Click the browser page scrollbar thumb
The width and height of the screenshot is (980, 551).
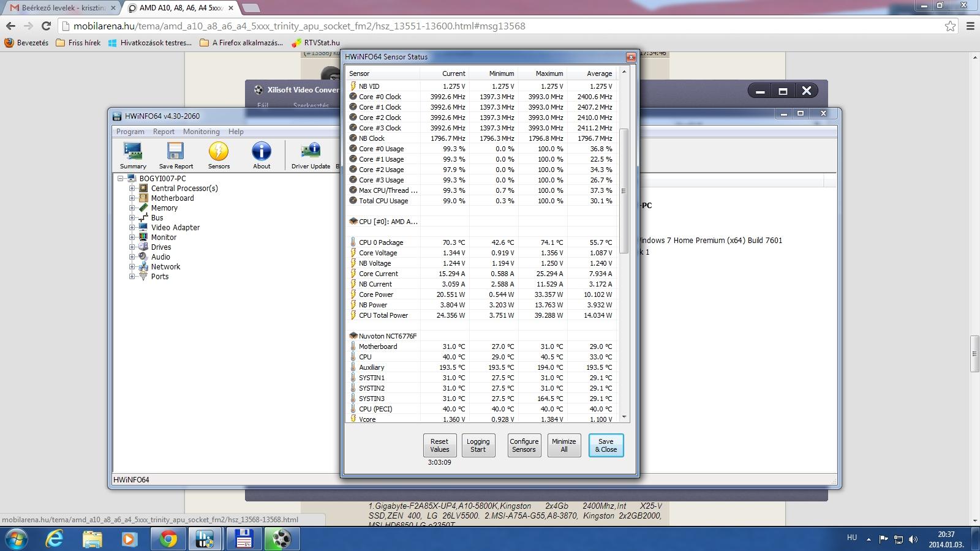tap(974, 354)
